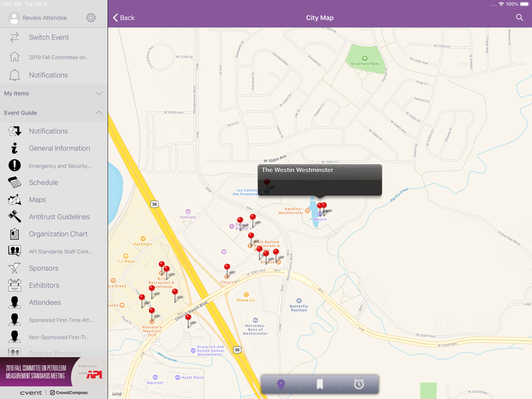
Task: Click the Highway 36 shield near FatCats
Action: (154, 204)
